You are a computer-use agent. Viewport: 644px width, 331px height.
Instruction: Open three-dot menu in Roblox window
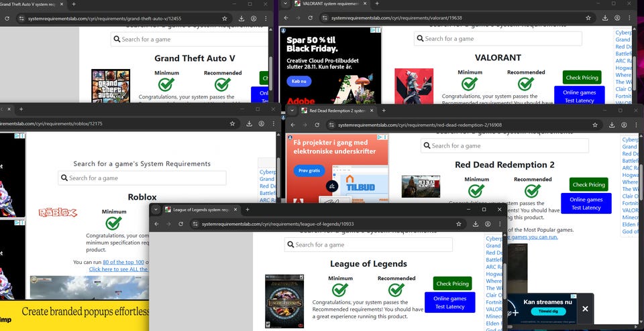coord(274,123)
